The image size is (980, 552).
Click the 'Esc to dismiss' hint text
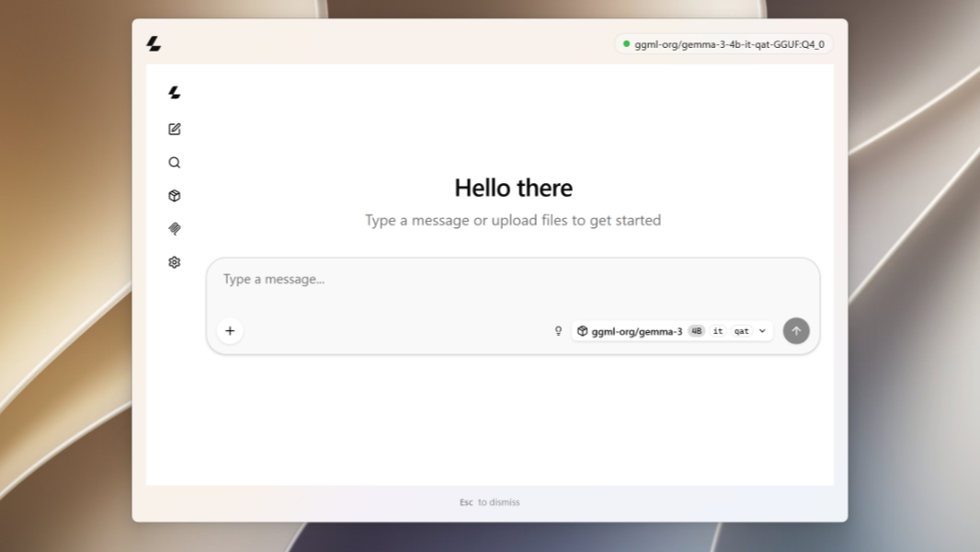pos(489,502)
